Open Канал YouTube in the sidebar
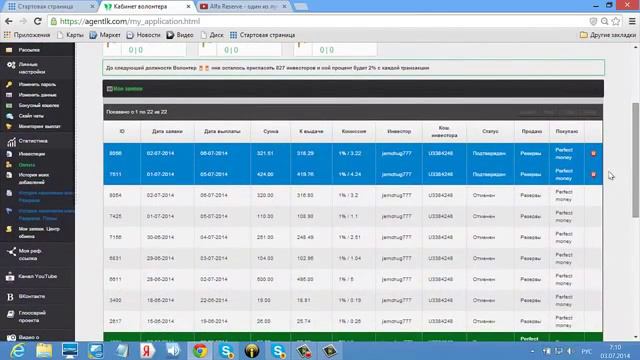 (x=37, y=276)
